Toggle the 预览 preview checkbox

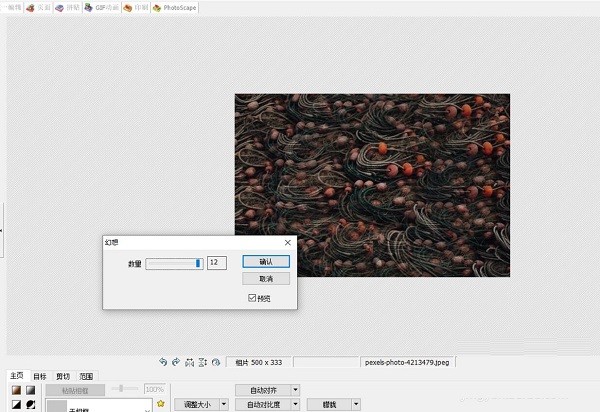point(252,298)
